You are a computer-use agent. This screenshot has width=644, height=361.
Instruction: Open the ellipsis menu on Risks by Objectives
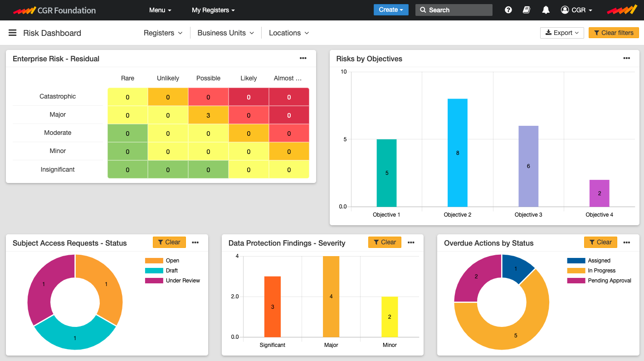click(627, 58)
